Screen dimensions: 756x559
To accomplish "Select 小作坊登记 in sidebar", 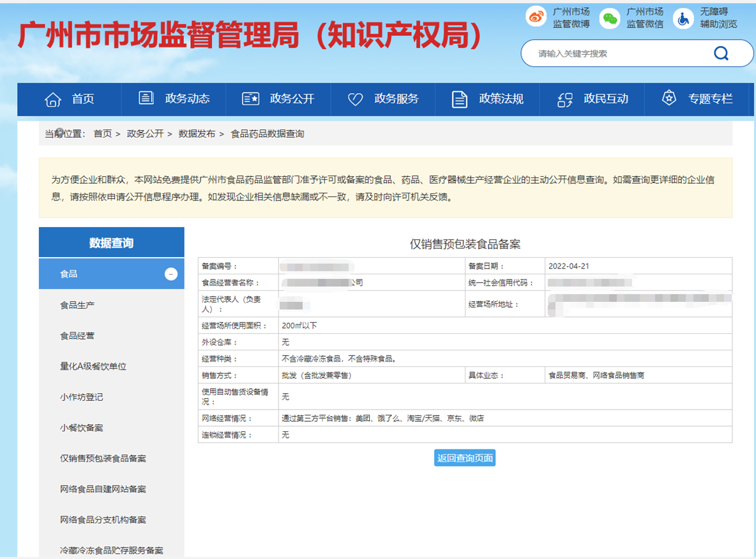I will pos(82,397).
